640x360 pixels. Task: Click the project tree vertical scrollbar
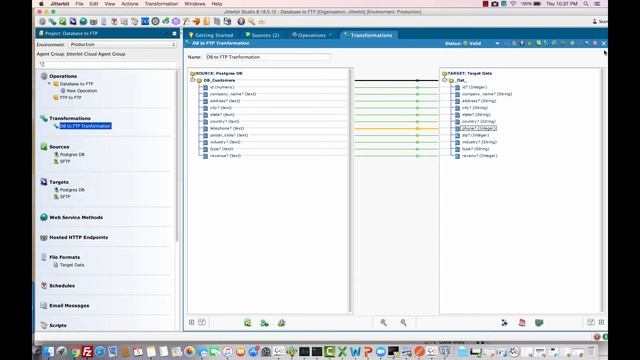click(177, 155)
